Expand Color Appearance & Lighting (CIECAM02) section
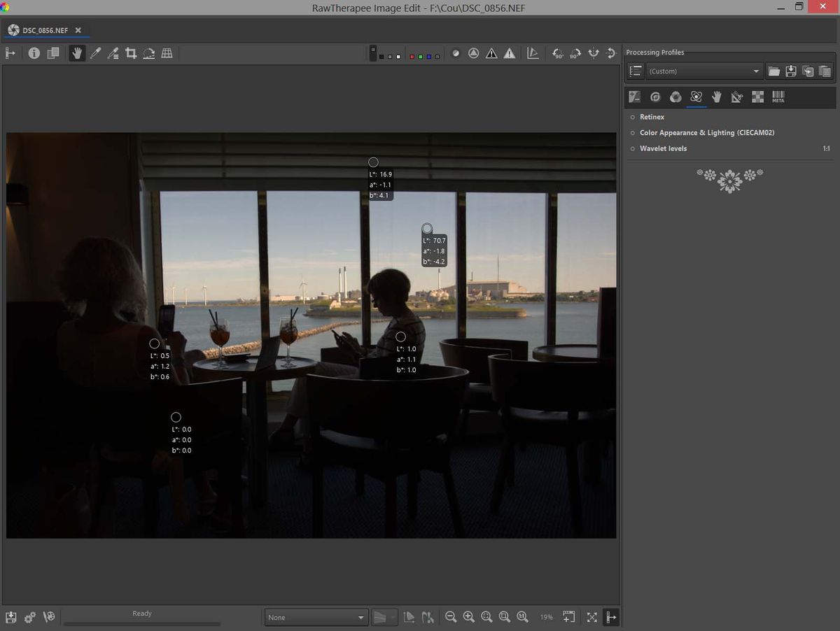This screenshot has width=840, height=631. [x=706, y=133]
